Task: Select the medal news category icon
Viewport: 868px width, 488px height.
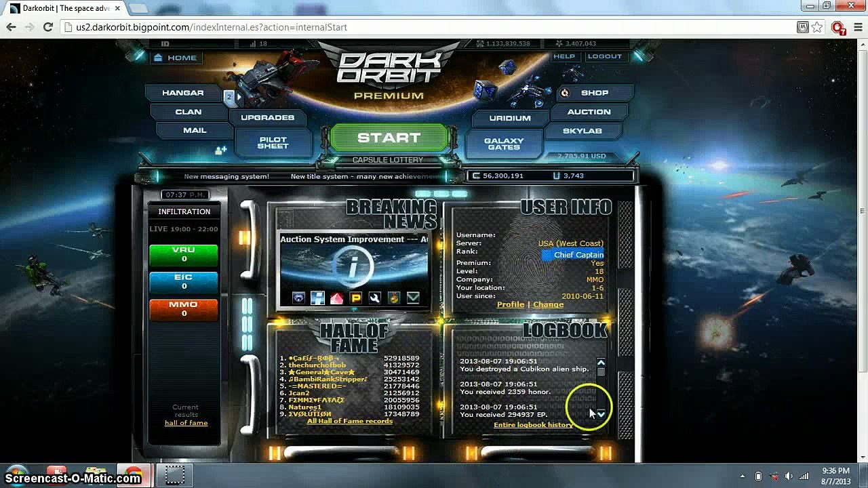Action: point(393,298)
